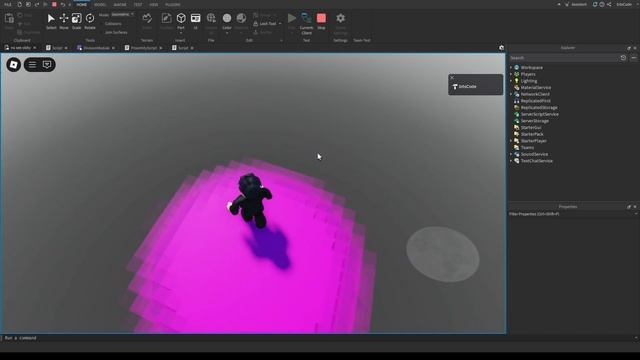Open the in-game chat bubble icon
640x360 pixels.
click(47, 64)
